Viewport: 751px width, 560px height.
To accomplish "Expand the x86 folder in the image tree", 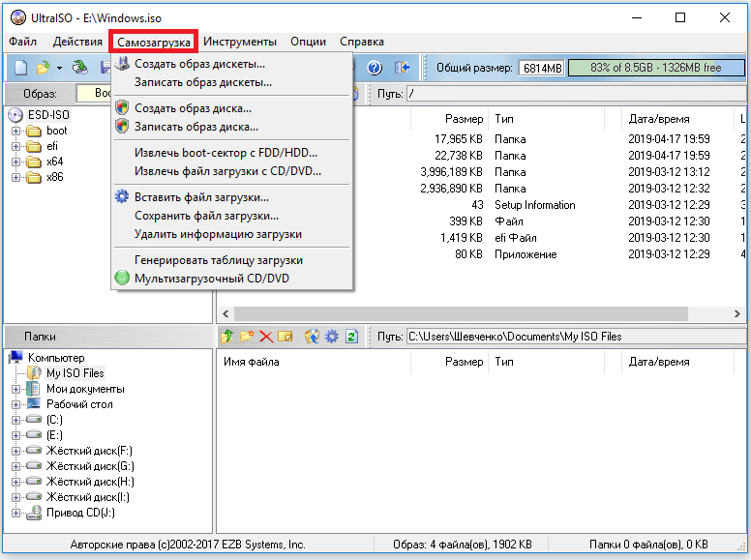I will click(15, 177).
